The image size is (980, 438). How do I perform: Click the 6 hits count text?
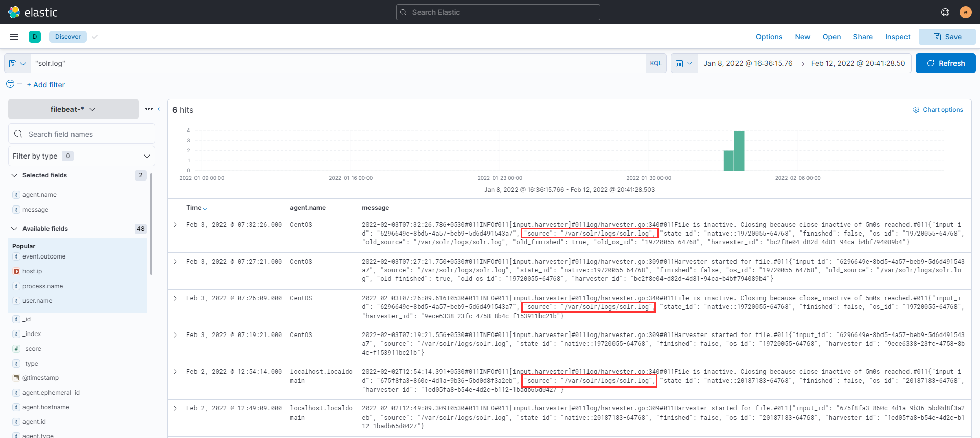(183, 110)
